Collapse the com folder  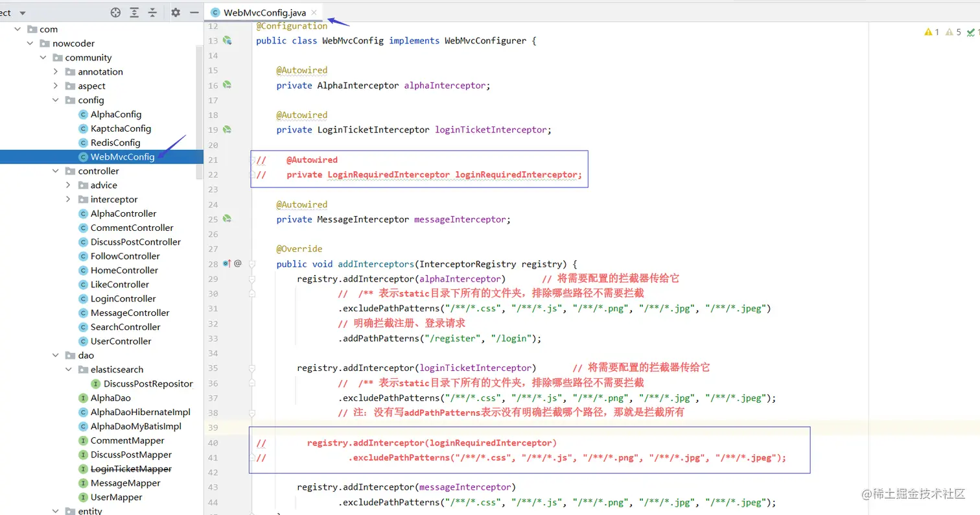(17, 29)
